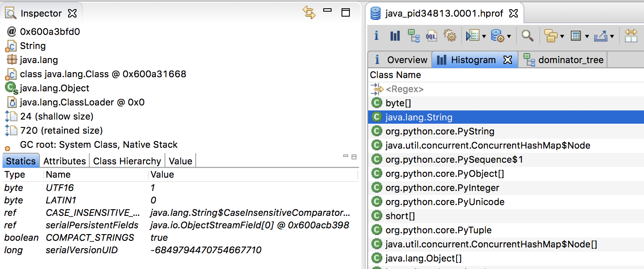Screen dimensions: 644x269
Task: Select org.python.core.PyString row
Action: 440,132
